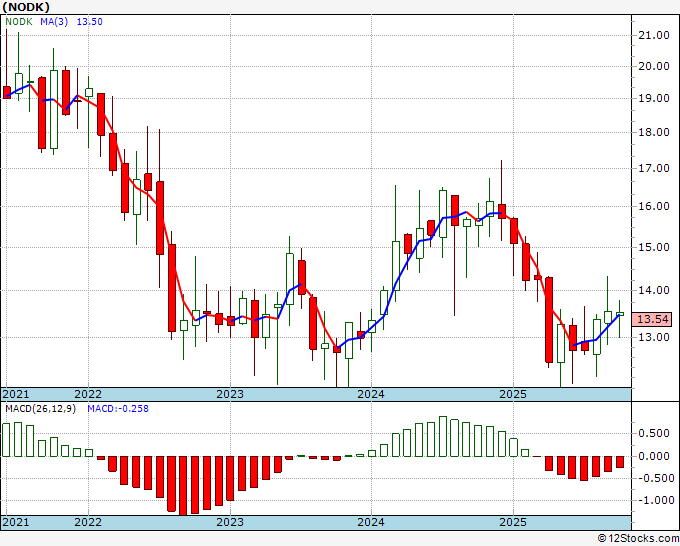Click the 17.00 price axis label

pyautogui.click(x=654, y=168)
